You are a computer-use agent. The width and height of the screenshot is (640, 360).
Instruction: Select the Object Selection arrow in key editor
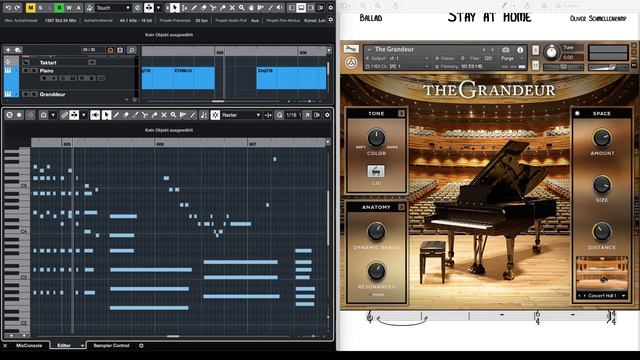click(x=106, y=115)
